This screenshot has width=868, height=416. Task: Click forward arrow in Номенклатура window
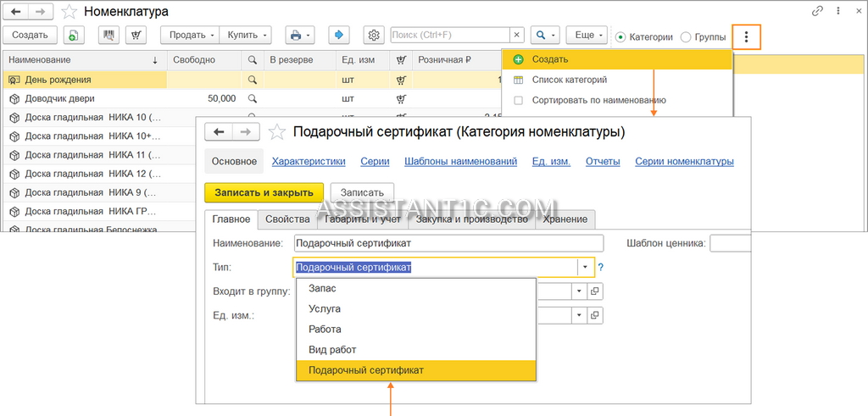click(x=41, y=11)
